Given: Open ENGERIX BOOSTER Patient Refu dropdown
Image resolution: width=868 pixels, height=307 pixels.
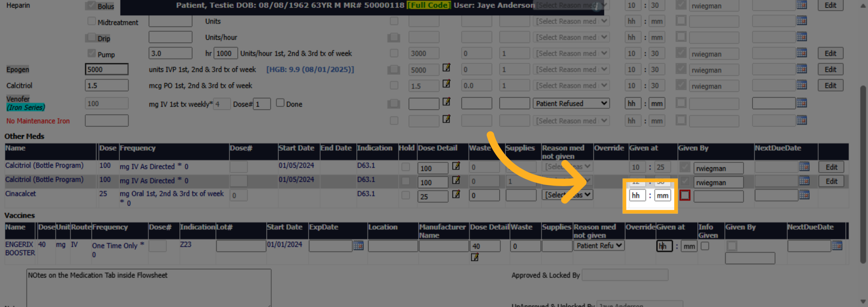Looking at the screenshot, I should click(599, 246).
